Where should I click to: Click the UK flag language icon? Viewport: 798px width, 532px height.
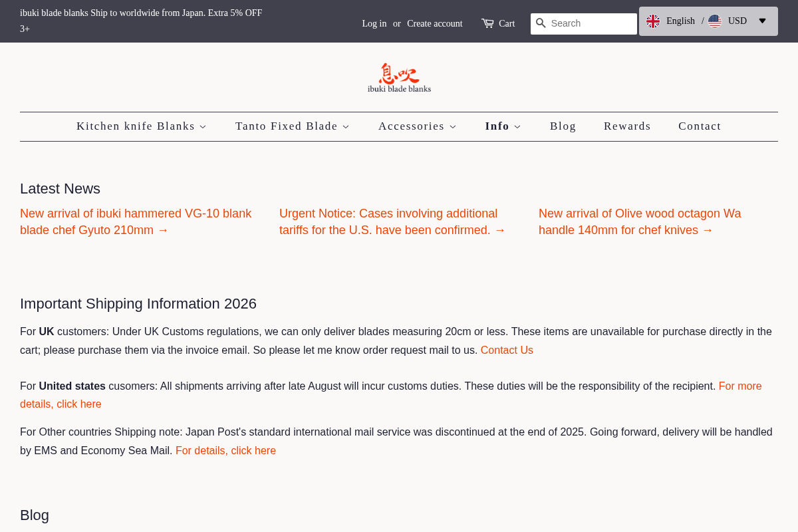[654, 21]
